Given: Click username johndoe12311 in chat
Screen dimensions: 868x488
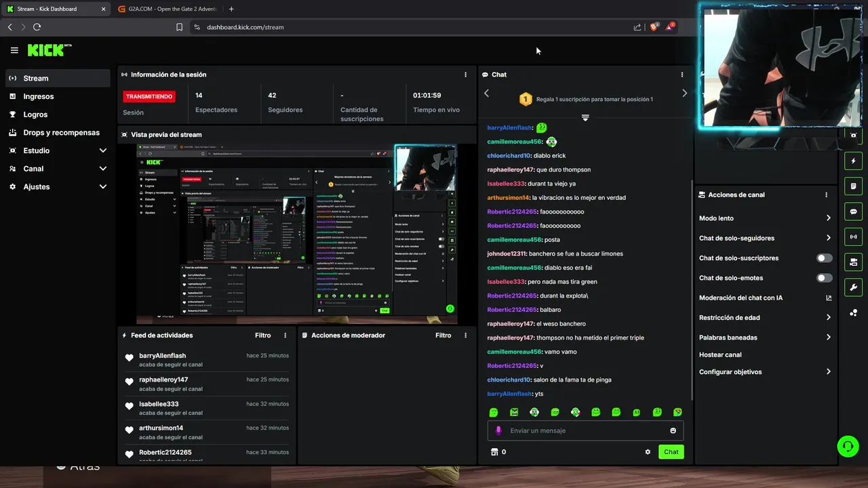Looking at the screenshot, I should tap(506, 253).
